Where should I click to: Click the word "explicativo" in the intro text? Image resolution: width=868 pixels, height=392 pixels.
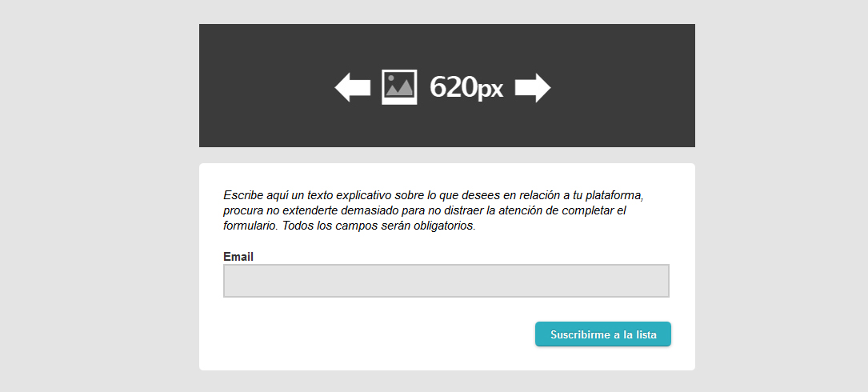pyautogui.click(x=364, y=195)
